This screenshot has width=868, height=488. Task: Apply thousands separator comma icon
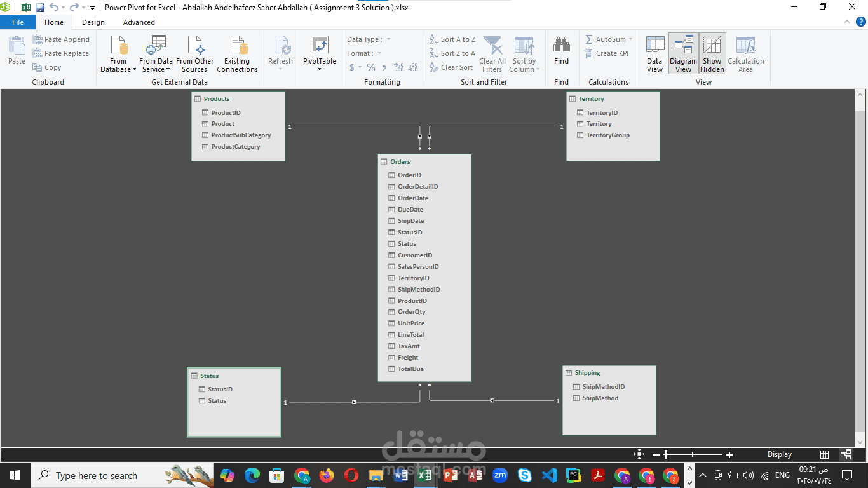384,67
